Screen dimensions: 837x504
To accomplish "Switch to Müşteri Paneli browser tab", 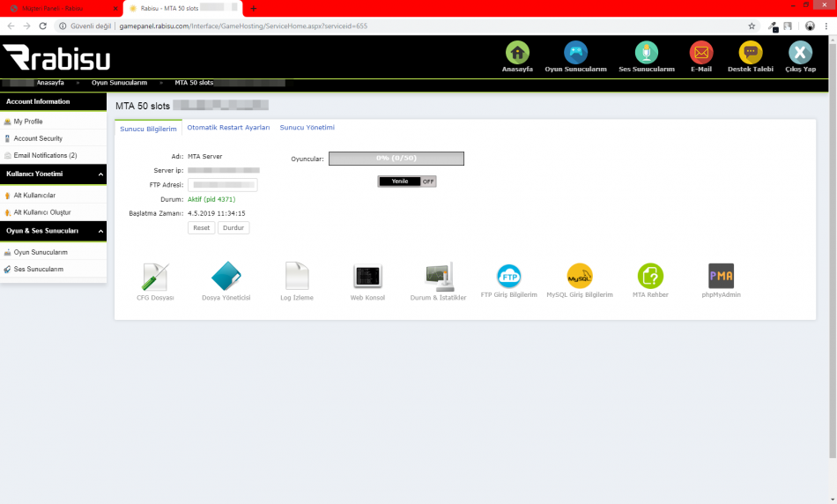I will coord(57,9).
